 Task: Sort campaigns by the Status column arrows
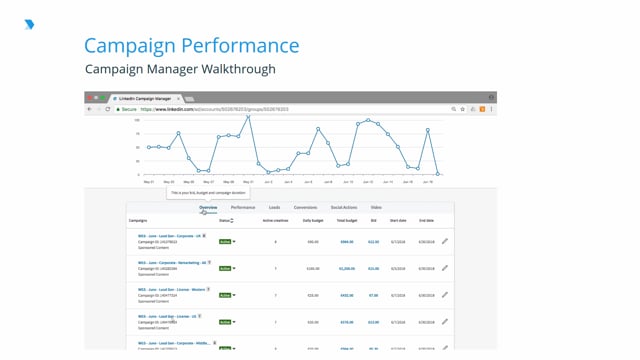(232, 220)
